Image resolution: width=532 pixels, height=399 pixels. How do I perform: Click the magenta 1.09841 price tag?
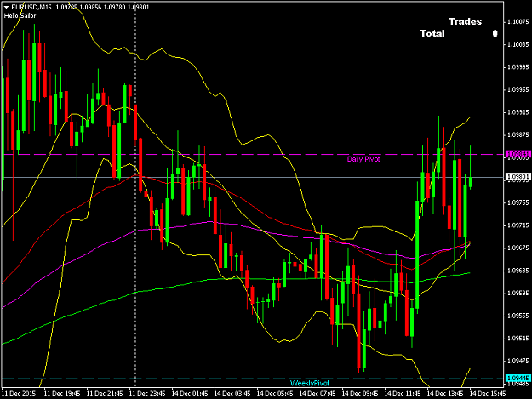coord(518,154)
